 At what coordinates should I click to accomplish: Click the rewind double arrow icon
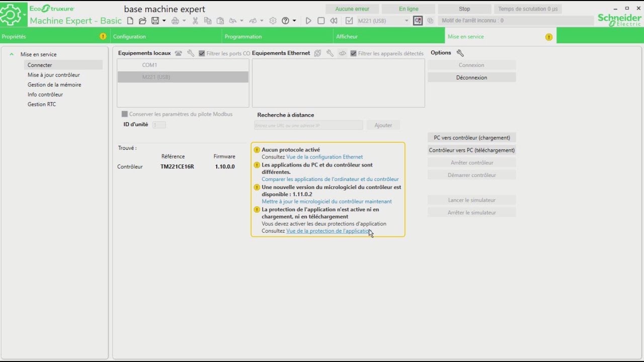334,21
